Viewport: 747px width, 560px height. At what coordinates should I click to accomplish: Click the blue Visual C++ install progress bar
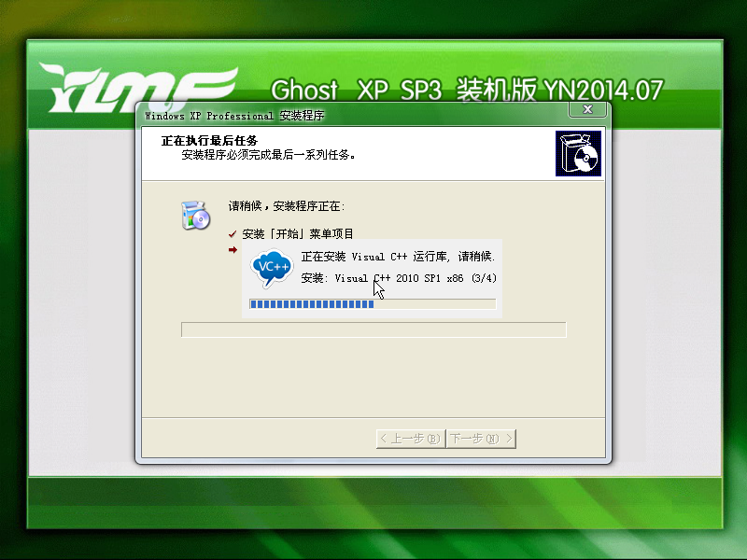click(x=373, y=304)
